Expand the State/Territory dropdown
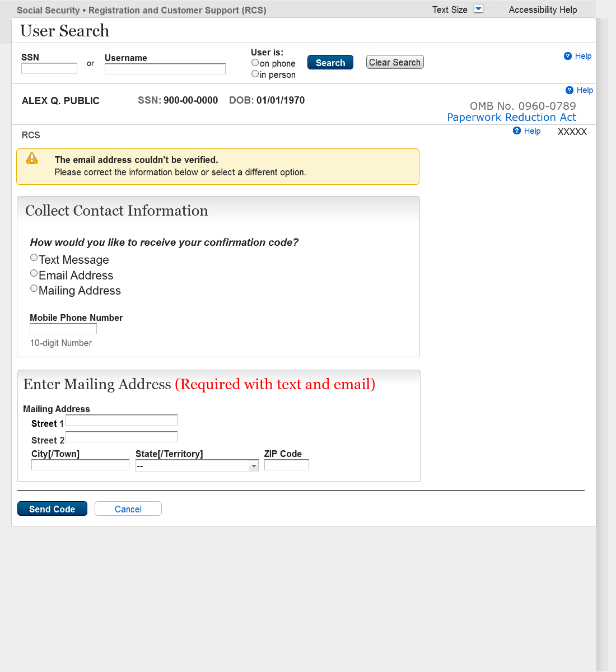The width and height of the screenshot is (616, 672). (197, 466)
